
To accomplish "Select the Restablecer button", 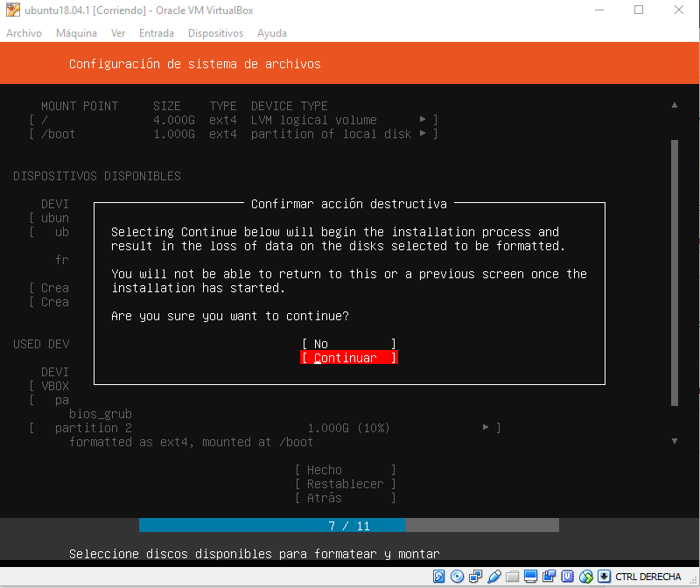I will [345, 484].
